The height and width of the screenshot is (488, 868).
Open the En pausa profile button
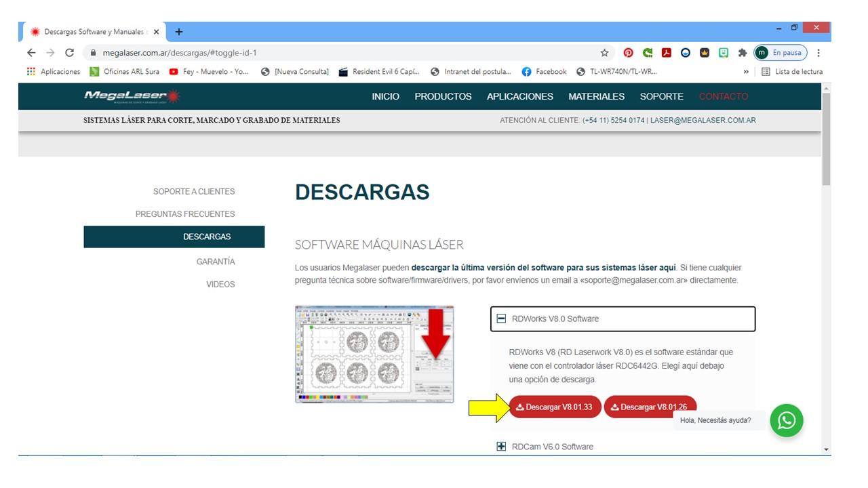point(781,53)
